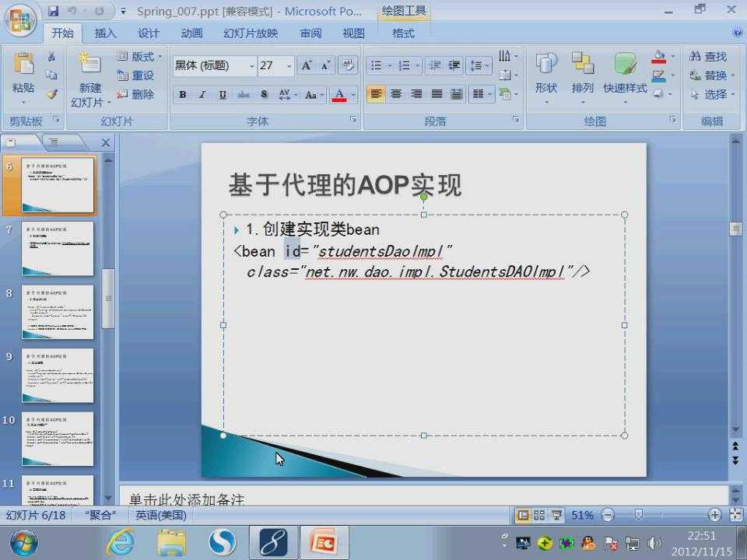Fit slide to current window icon
This screenshot has height=560, width=747.
[735, 515]
